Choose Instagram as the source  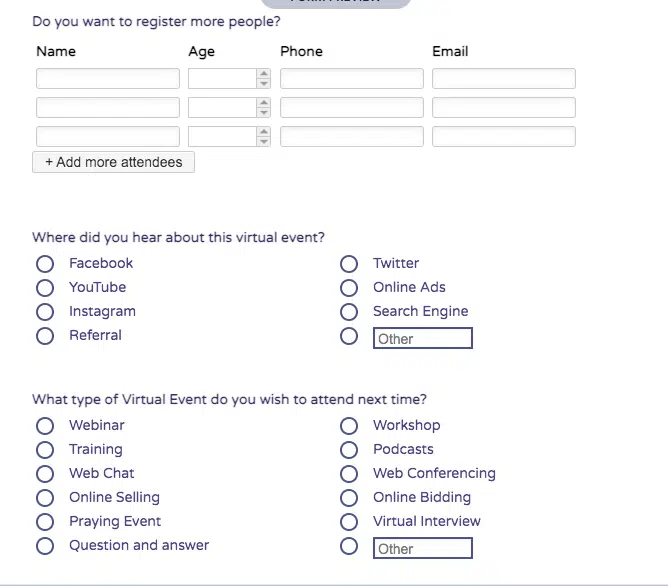click(x=45, y=312)
